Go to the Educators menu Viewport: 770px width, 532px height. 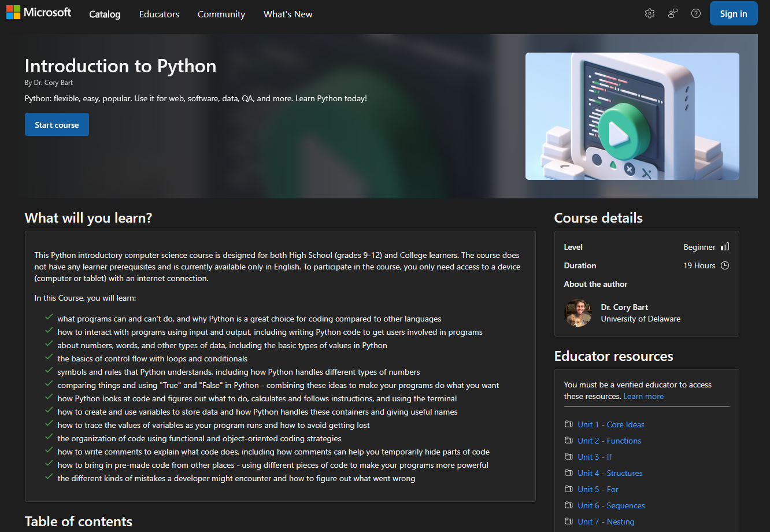[x=159, y=14]
